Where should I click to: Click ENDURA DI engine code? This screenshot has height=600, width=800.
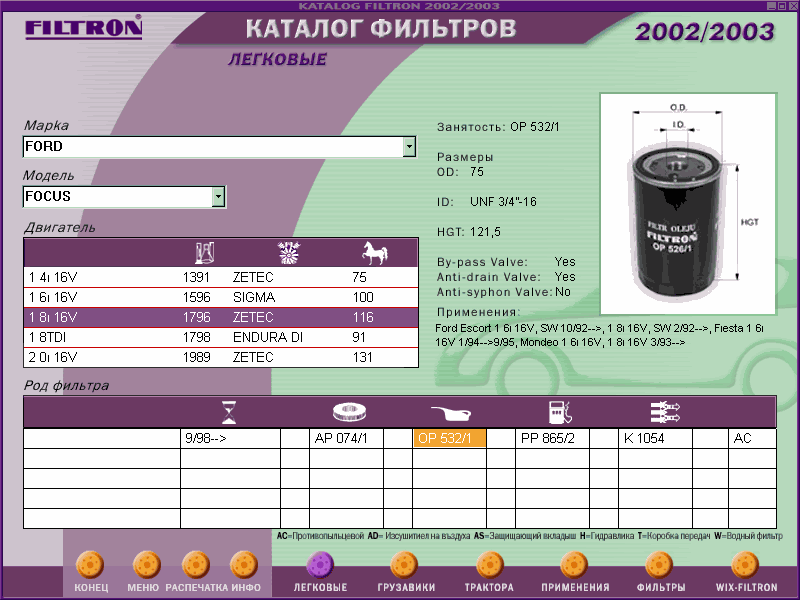click(268, 337)
